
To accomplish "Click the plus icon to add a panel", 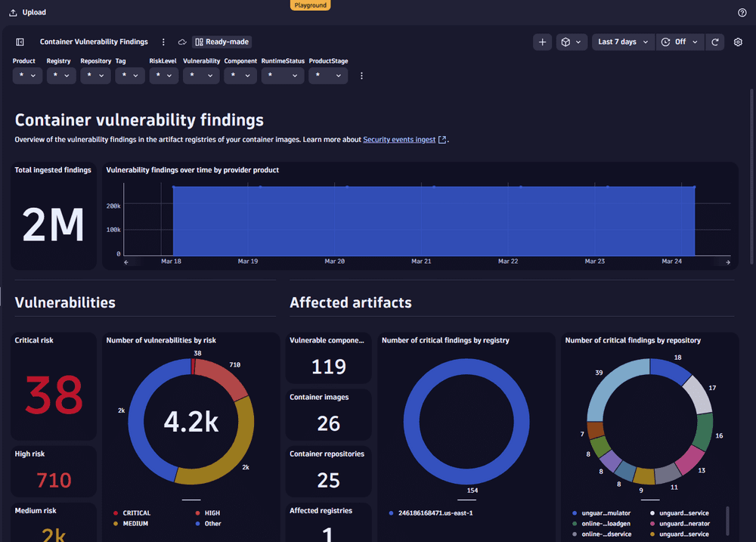I will (x=542, y=42).
